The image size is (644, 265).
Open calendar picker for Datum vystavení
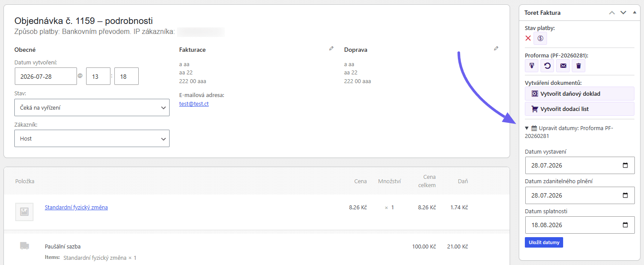pyautogui.click(x=625, y=165)
